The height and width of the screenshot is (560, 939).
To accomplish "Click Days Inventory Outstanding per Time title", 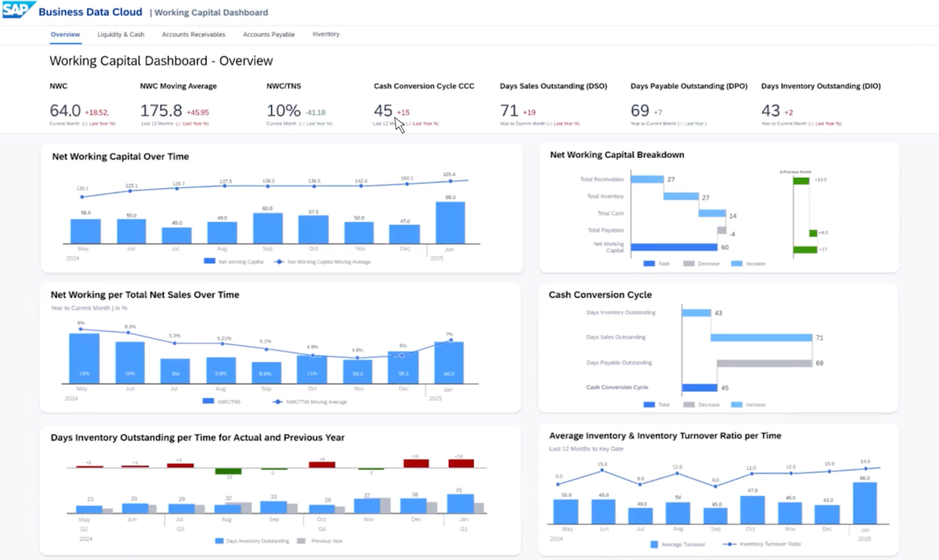I will 197,437.
